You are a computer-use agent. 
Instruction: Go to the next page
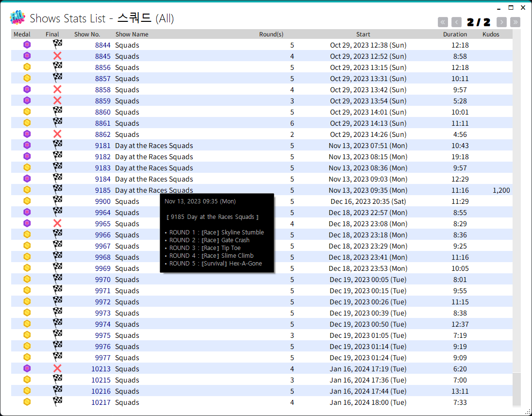click(501, 22)
